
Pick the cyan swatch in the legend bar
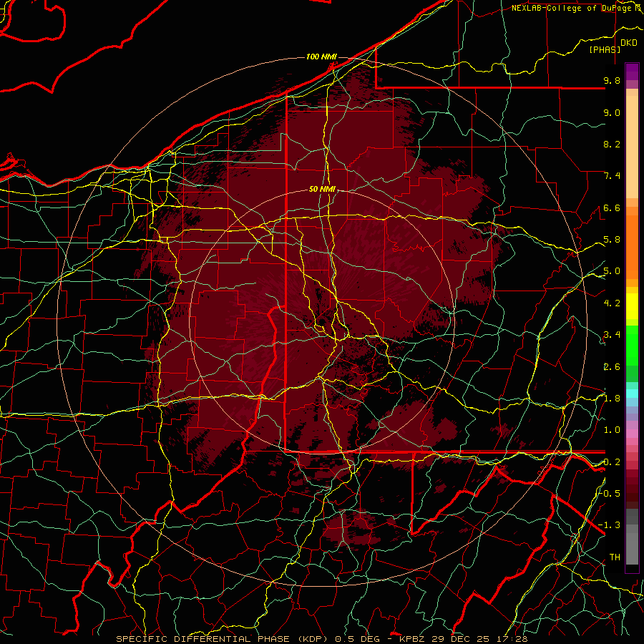click(632, 394)
